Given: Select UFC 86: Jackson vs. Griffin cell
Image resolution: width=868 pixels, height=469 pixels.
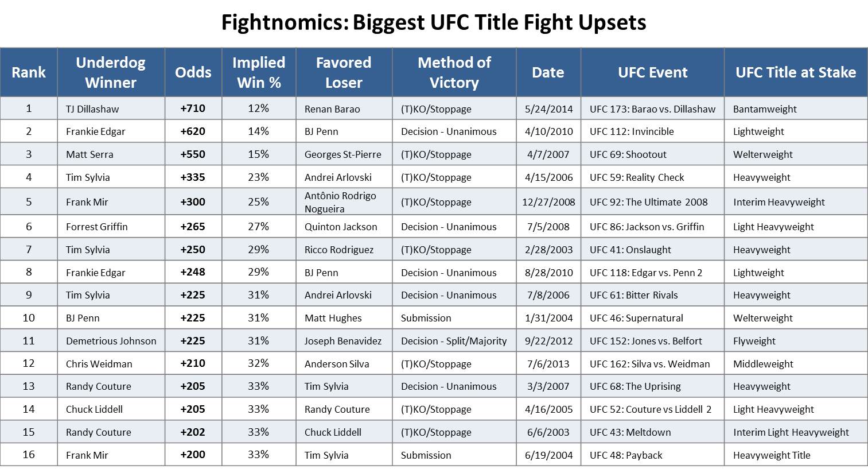Looking at the screenshot, I should click(647, 227).
